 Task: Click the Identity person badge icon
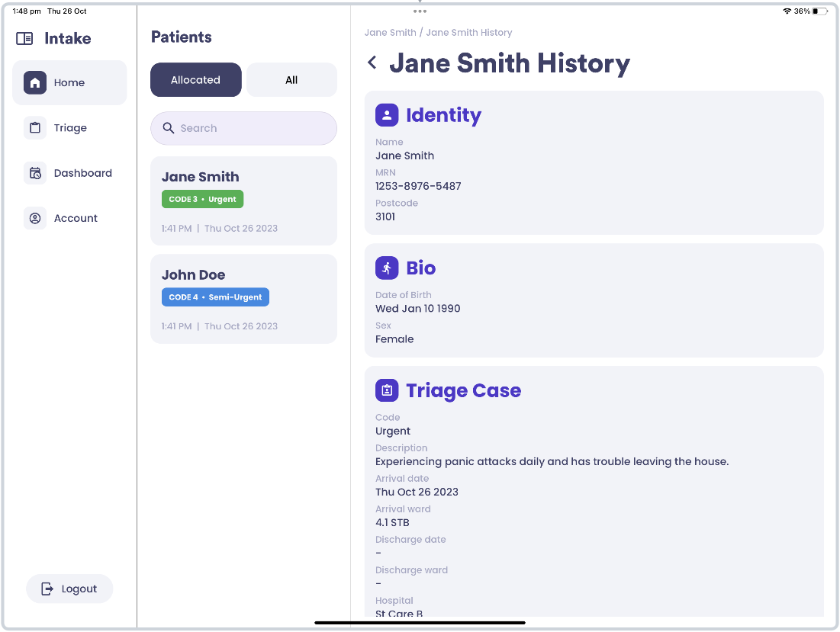coord(387,115)
